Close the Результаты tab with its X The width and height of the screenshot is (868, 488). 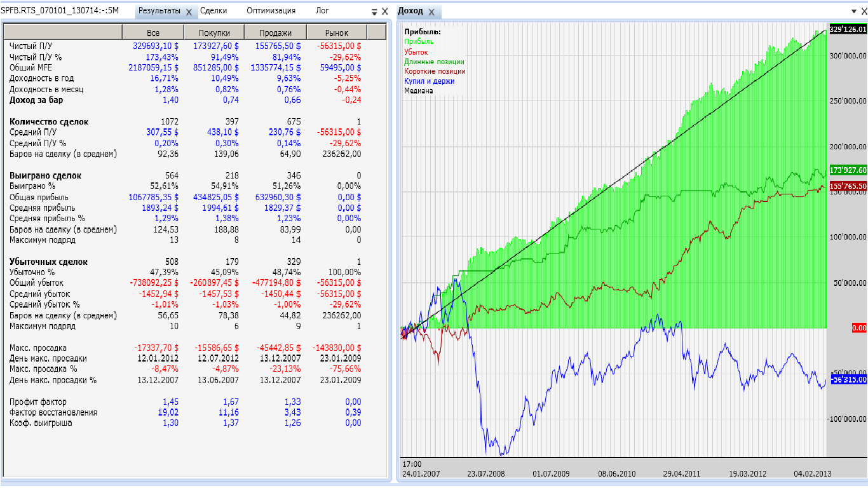click(189, 12)
